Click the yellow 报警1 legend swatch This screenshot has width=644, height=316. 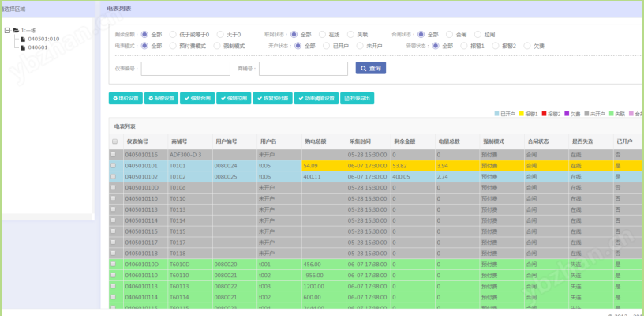tap(522, 114)
